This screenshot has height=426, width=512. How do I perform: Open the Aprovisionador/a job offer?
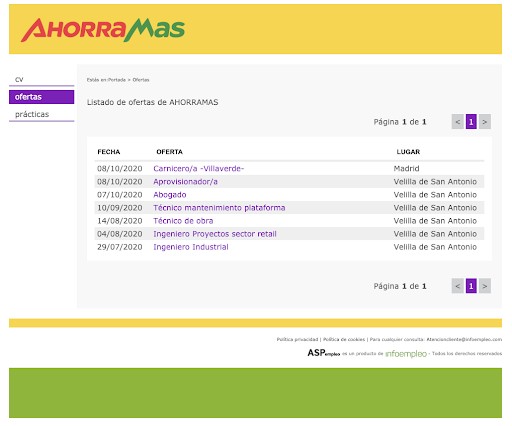coord(185,182)
